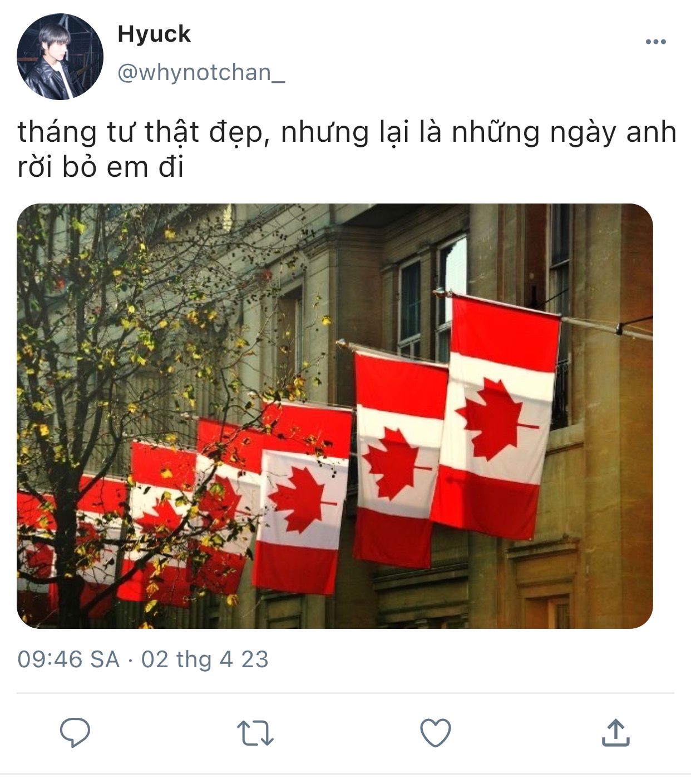This screenshot has height=784, width=691.
Task: Open the reply speech bubble icon
Action: (75, 732)
